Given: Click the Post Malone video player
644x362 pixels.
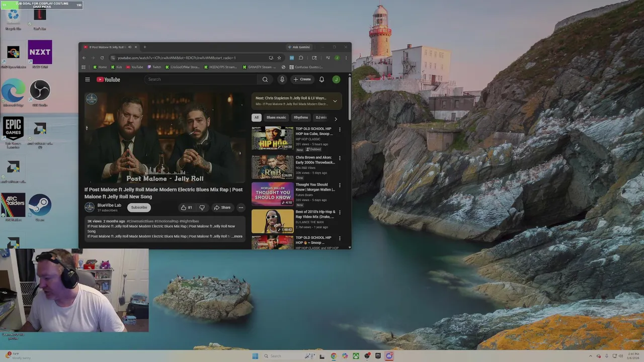Looking at the screenshot, I should click(x=164, y=138).
